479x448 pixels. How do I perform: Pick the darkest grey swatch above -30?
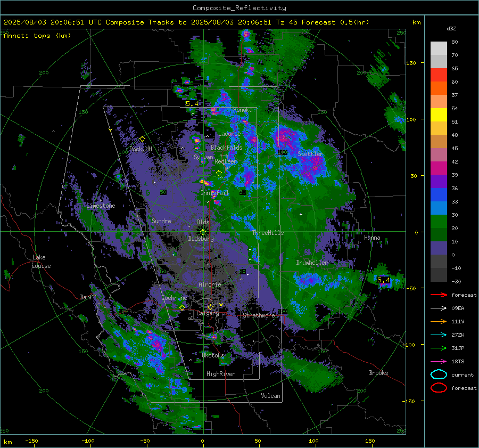(439, 275)
